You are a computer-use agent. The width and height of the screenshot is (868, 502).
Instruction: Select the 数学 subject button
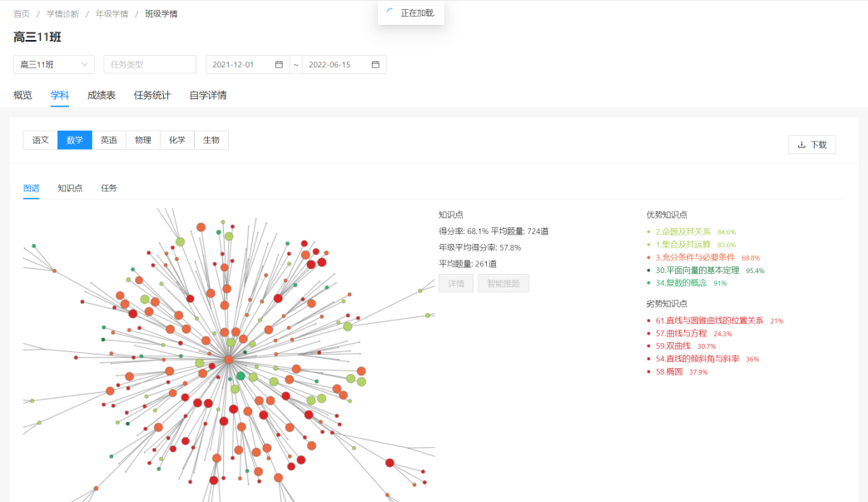75,140
